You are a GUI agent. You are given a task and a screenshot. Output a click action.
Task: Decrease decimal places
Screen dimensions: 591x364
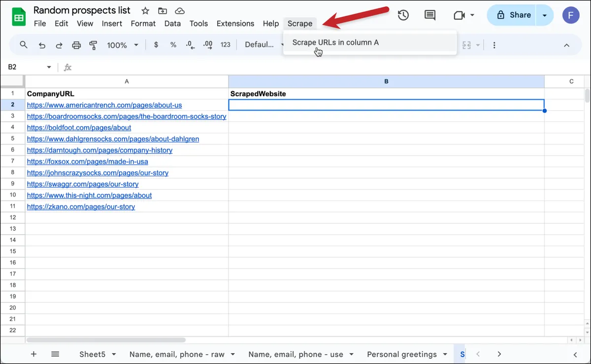[191, 45]
